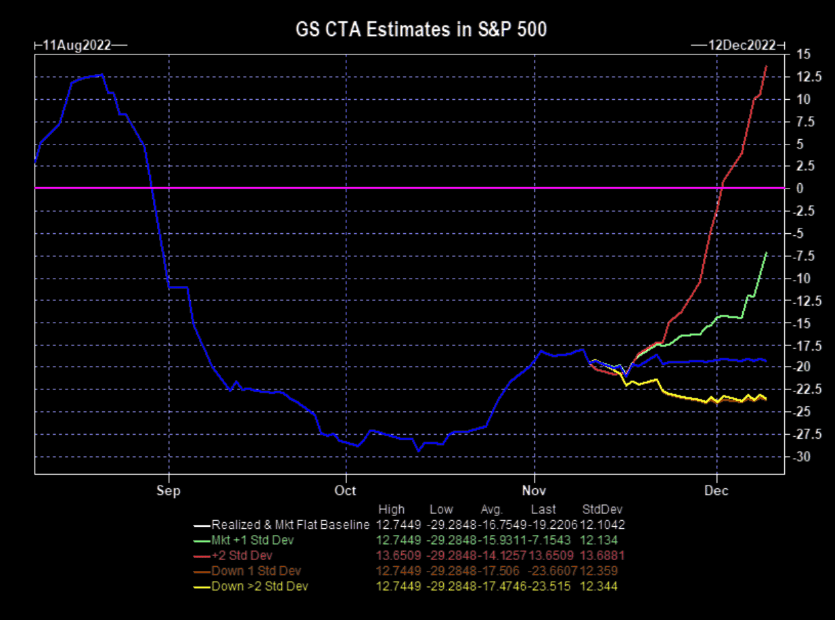Click the 12.5 y-axis tick label
Viewport: 835px width, 620px height.
click(809, 77)
